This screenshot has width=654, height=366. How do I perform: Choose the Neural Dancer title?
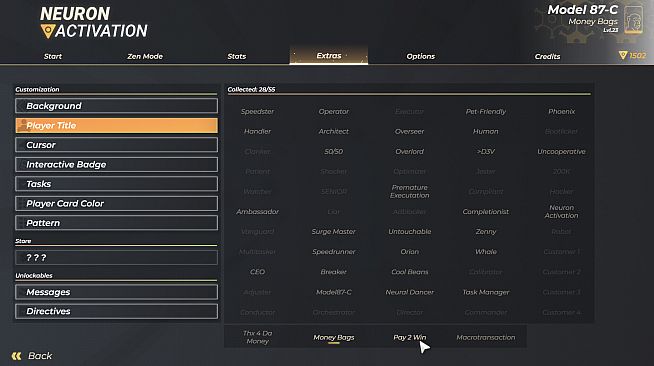(x=410, y=292)
